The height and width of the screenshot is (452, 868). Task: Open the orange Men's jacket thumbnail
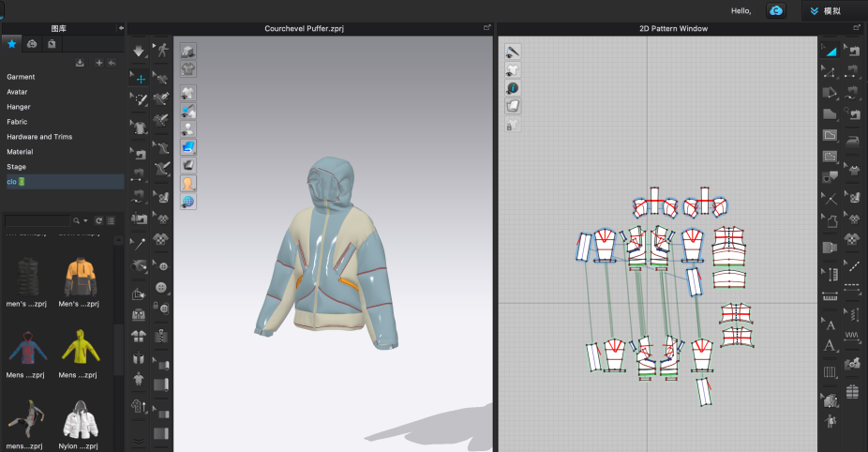coord(81,277)
